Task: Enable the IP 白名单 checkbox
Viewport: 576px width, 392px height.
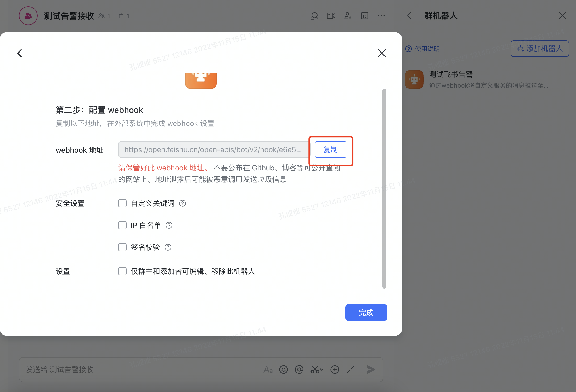Action: (122, 225)
